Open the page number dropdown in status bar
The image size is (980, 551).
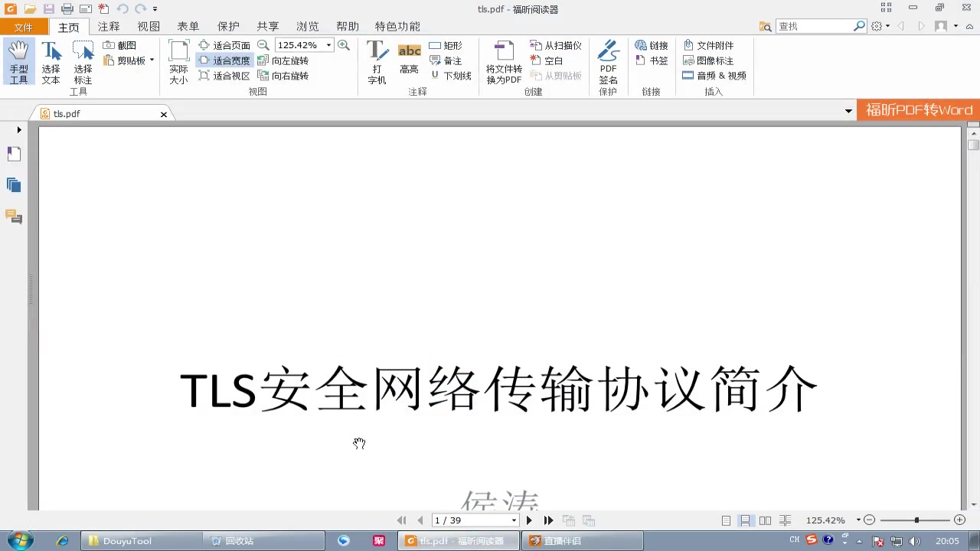coord(513,520)
